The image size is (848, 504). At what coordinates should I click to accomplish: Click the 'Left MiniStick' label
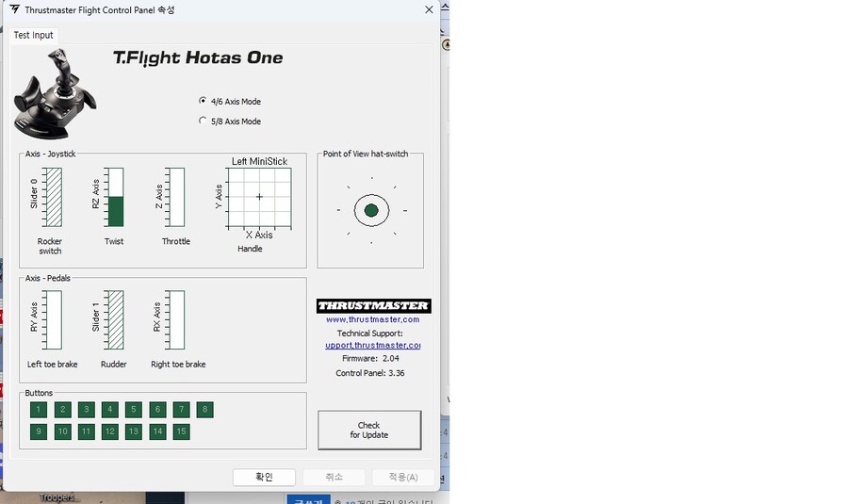(260, 161)
